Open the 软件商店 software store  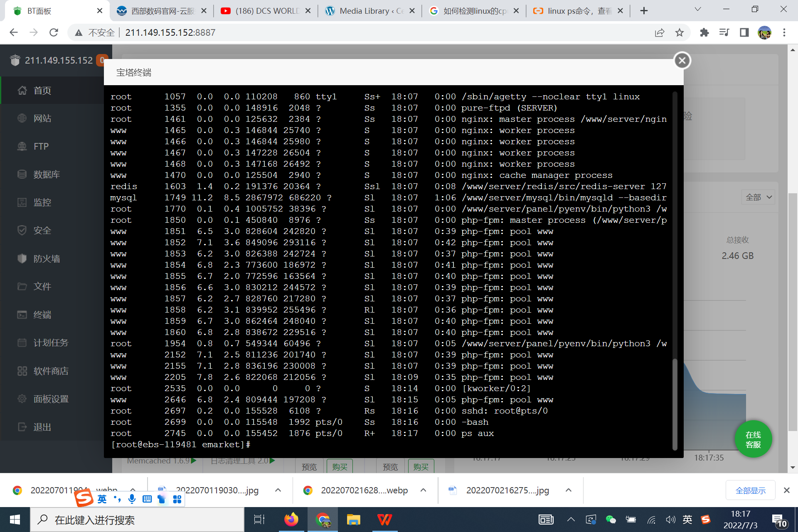[51, 371]
